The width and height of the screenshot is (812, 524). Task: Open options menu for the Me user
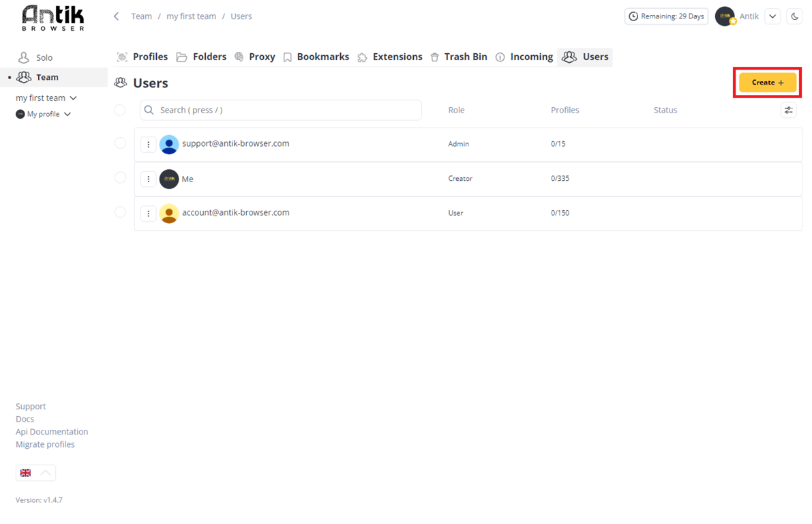click(149, 179)
